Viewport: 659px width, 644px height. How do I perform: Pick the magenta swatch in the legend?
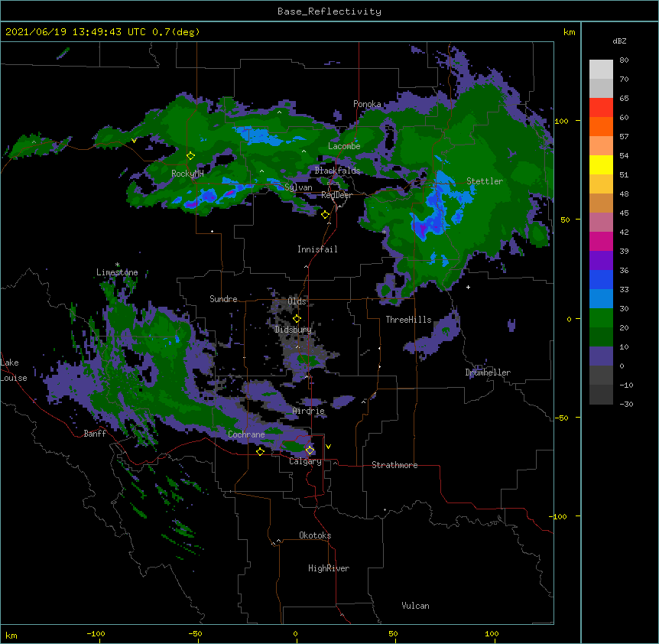[x=601, y=241]
